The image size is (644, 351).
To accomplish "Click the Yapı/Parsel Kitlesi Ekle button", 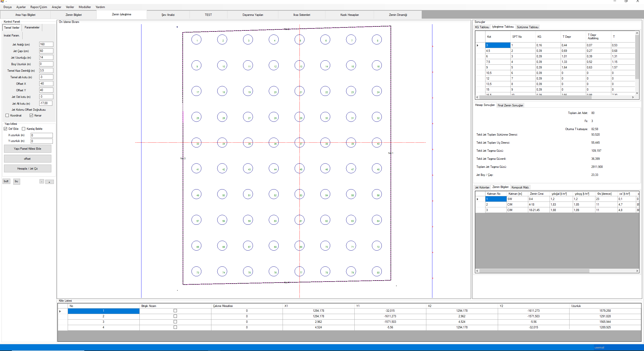I will [x=27, y=149].
